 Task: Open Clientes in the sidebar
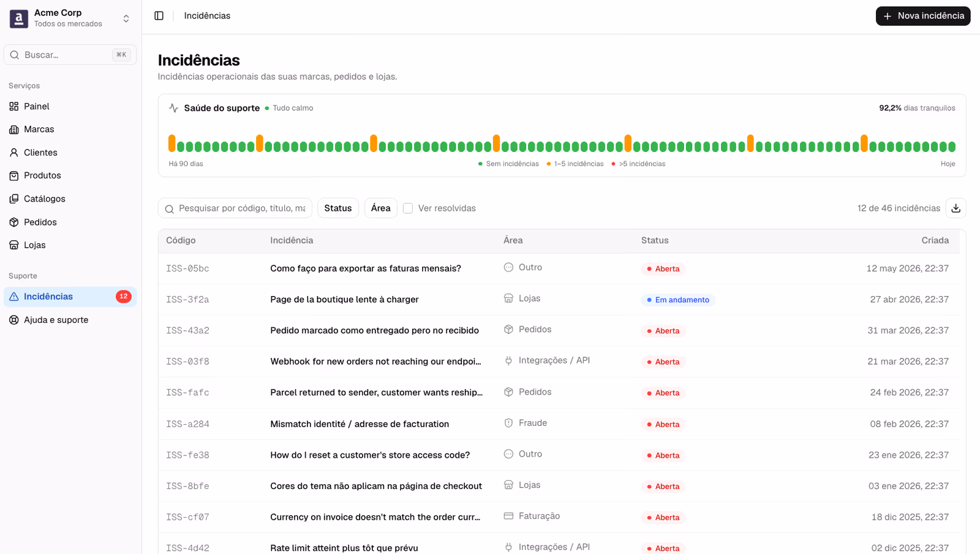tap(70, 153)
